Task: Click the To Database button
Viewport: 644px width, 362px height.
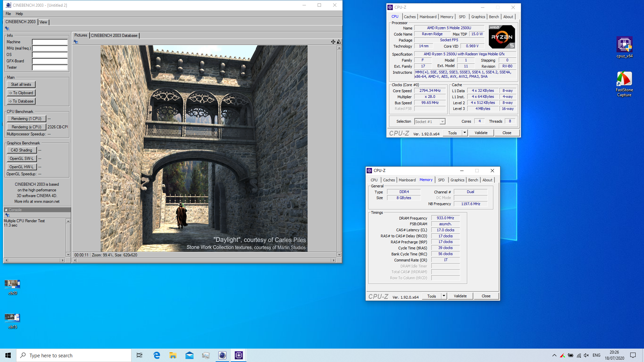Action: [x=21, y=101]
